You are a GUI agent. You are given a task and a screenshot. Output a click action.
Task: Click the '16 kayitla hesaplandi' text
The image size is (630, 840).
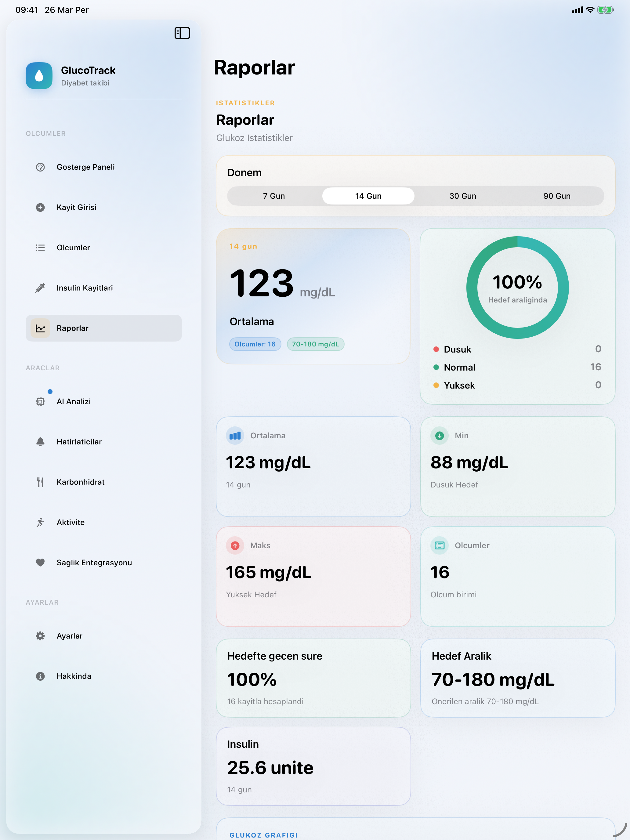265,701
